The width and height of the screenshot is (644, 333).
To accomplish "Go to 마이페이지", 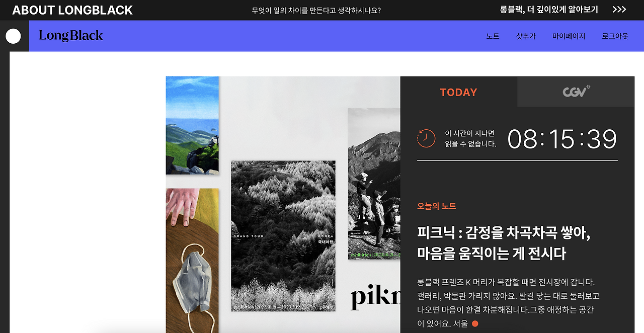I will [x=569, y=36].
